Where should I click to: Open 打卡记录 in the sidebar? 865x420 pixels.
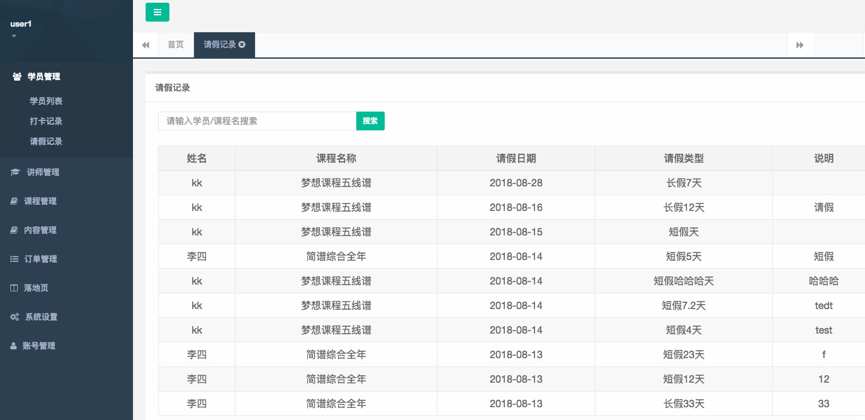tap(46, 121)
